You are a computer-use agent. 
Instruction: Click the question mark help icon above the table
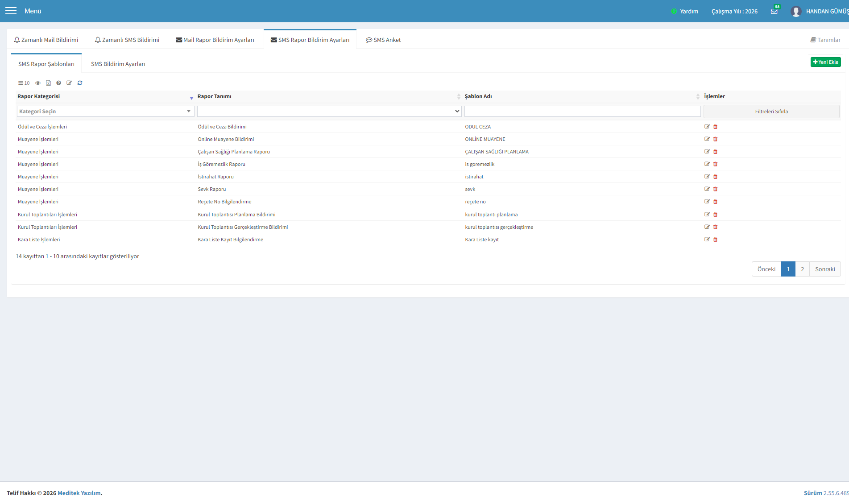[58, 83]
